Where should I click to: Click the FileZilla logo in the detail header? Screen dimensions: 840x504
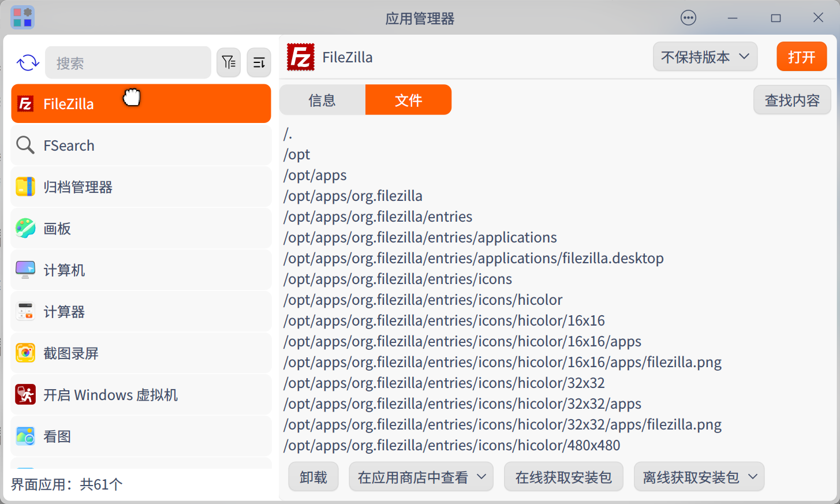pyautogui.click(x=301, y=57)
